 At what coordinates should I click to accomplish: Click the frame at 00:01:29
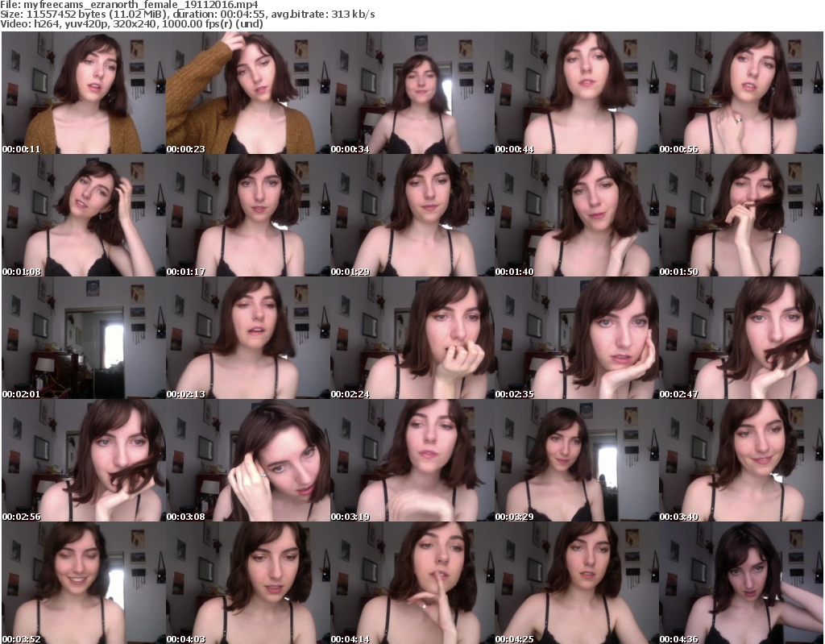click(x=412, y=216)
